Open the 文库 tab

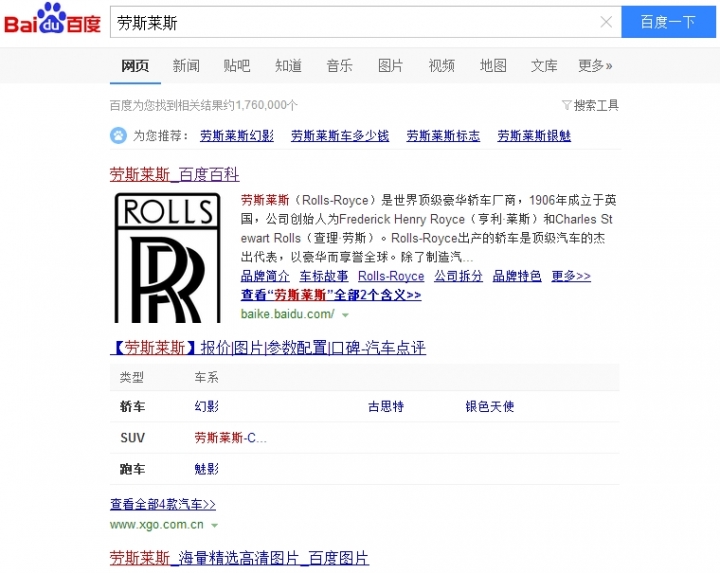(544, 66)
